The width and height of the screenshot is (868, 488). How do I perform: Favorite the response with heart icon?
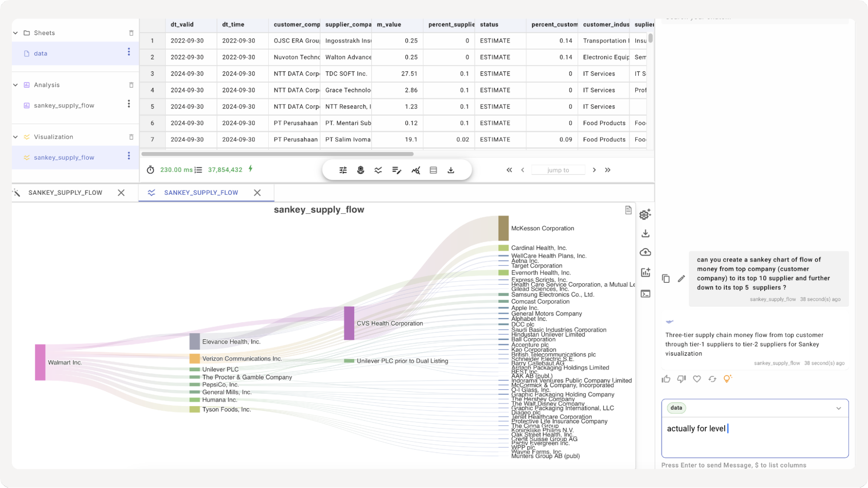coord(697,379)
